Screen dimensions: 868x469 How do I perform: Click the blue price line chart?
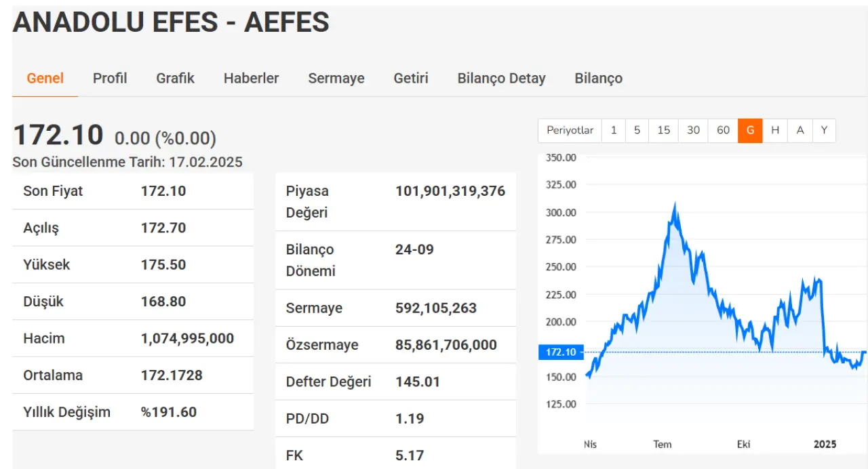[x=726, y=291]
